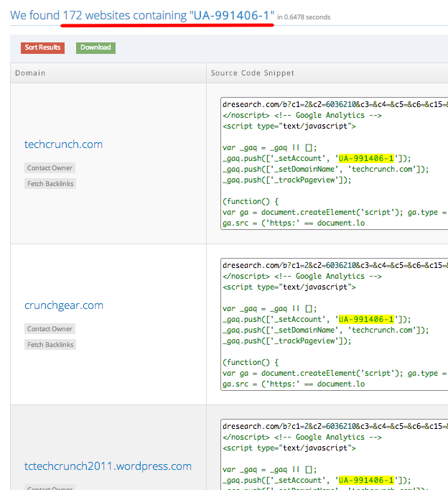Click Fetch Backlinks under techcrunch.com
Image resolution: width=448 pixels, height=490 pixels.
click(50, 184)
